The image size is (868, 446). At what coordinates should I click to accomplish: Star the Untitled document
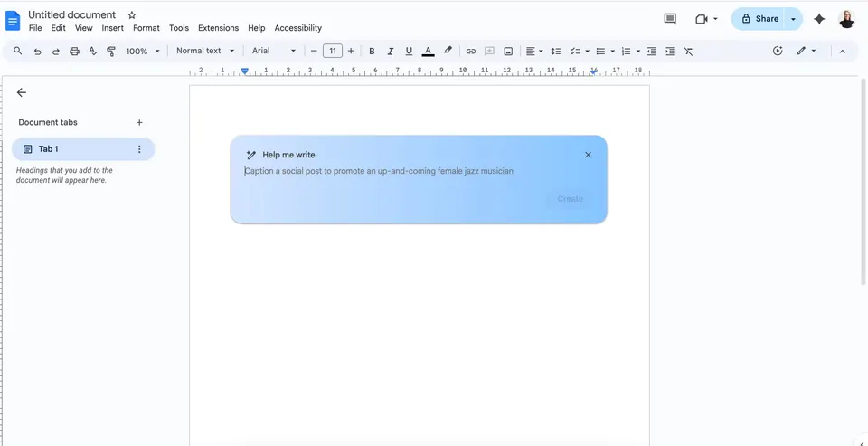[x=132, y=15]
